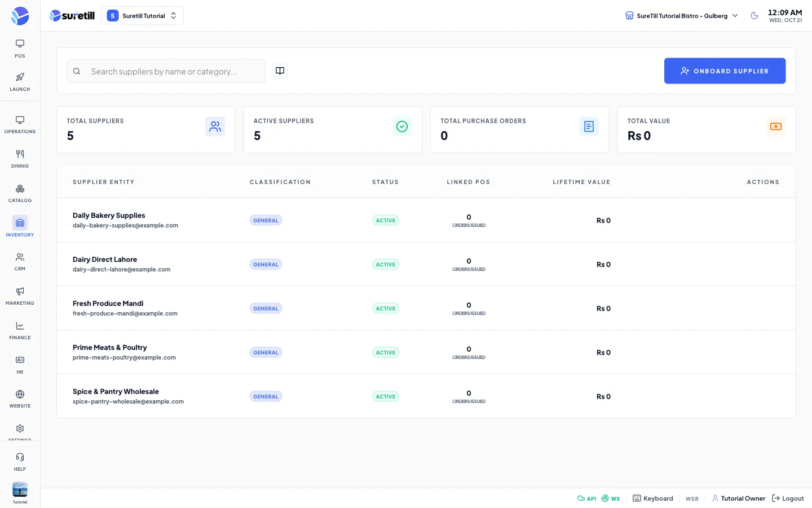
Task: Open the Tutorial avatar thumbnail
Action: [x=20, y=490]
